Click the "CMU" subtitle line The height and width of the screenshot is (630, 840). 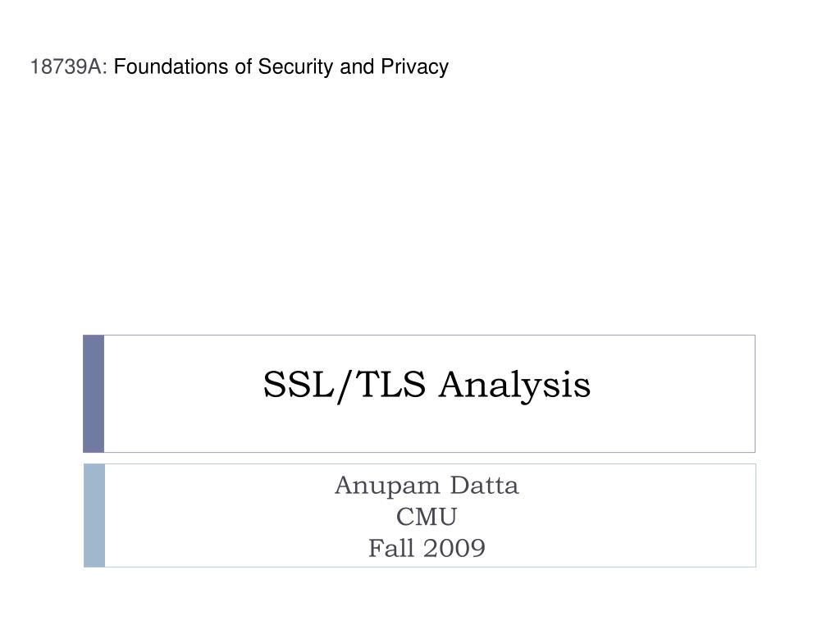coord(427,517)
